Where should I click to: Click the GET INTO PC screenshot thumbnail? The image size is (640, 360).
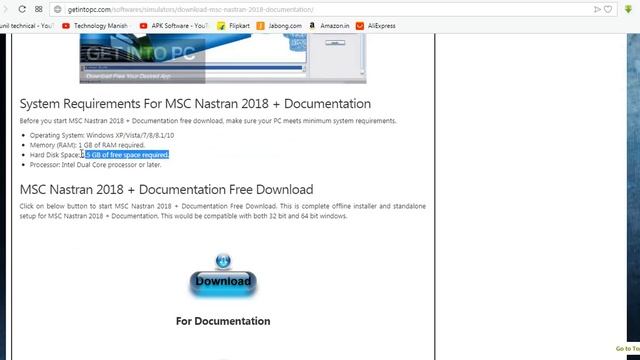click(x=223, y=58)
